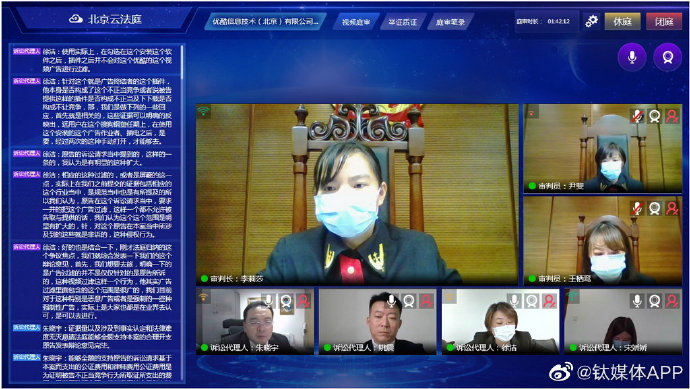Click the purple camera button
Screen dimensions: 690x389
click(x=667, y=57)
